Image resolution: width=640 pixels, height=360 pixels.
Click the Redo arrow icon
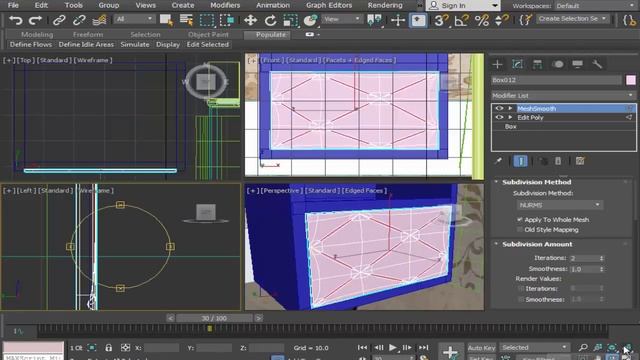pyautogui.click(x=36, y=20)
